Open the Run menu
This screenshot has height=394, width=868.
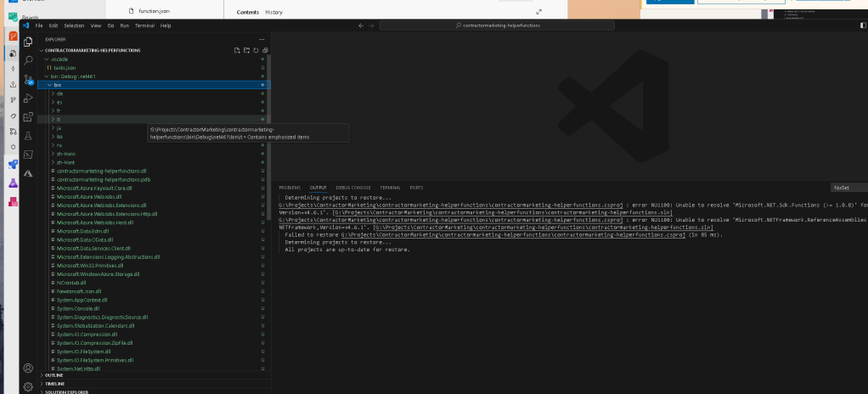125,25
